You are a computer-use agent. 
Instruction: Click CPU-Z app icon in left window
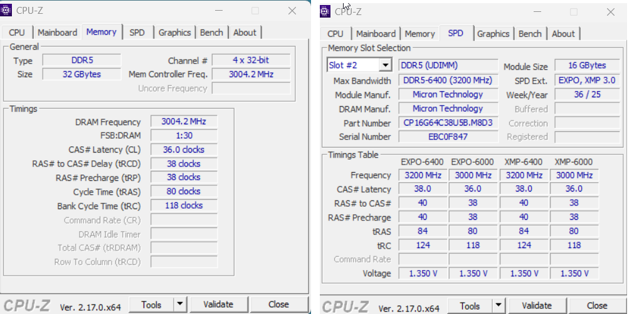point(6,10)
